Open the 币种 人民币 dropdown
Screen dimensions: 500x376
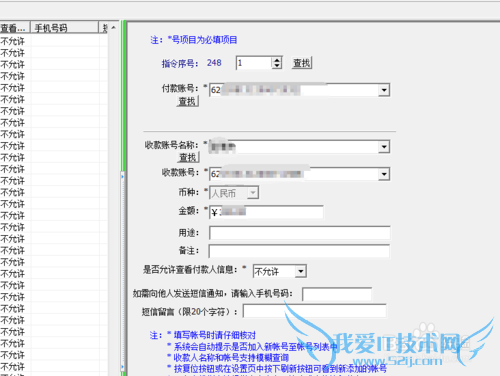click(x=253, y=193)
